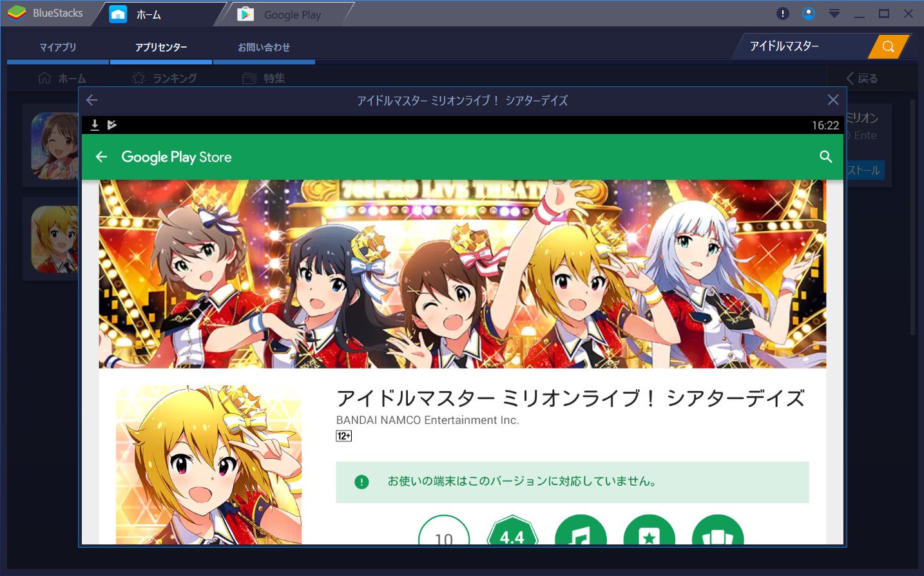Image resolution: width=924 pixels, height=576 pixels.
Task: Click the Google Play Store back arrow
Action: [x=101, y=157]
